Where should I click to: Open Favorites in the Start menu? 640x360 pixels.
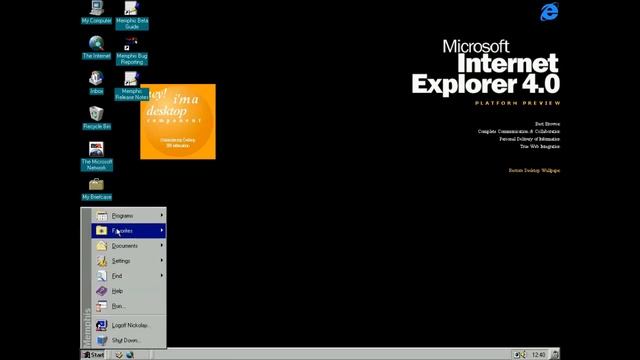(x=129, y=231)
